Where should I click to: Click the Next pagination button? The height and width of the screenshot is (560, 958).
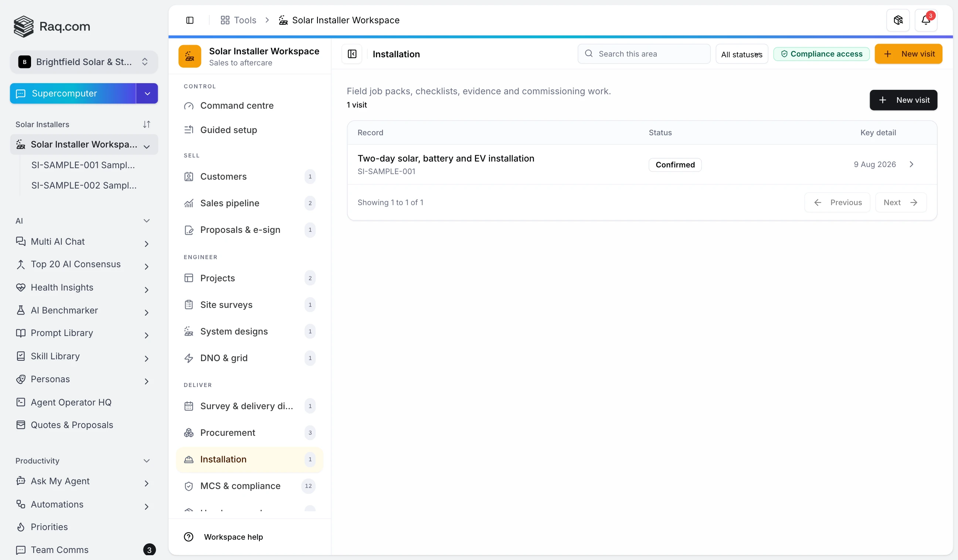pyautogui.click(x=901, y=203)
